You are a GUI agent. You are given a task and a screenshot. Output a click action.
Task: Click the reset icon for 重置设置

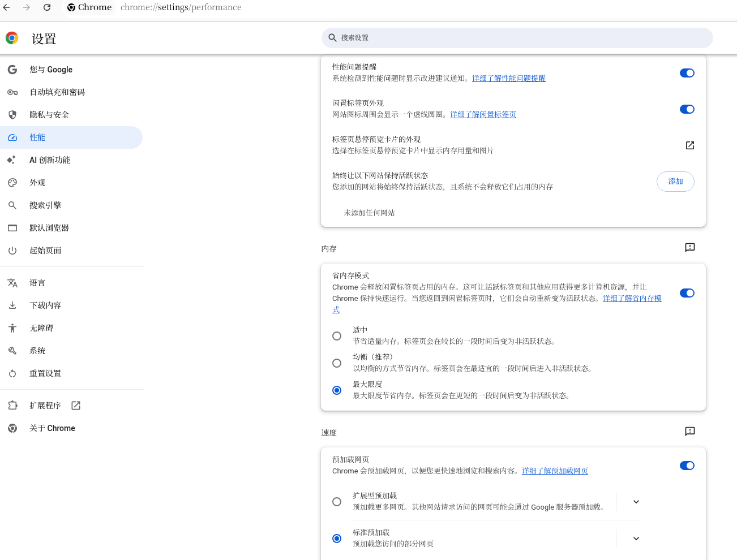[12, 373]
